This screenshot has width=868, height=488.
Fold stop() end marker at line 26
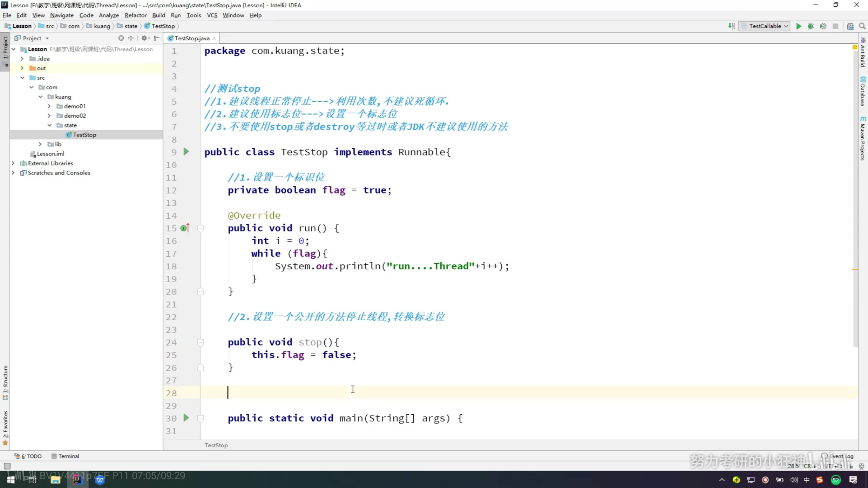click(200, 368)
